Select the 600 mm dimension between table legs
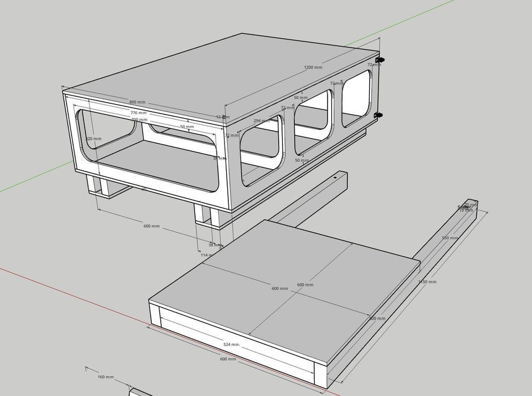The image size is (532, 396). (x=151, y=226)
